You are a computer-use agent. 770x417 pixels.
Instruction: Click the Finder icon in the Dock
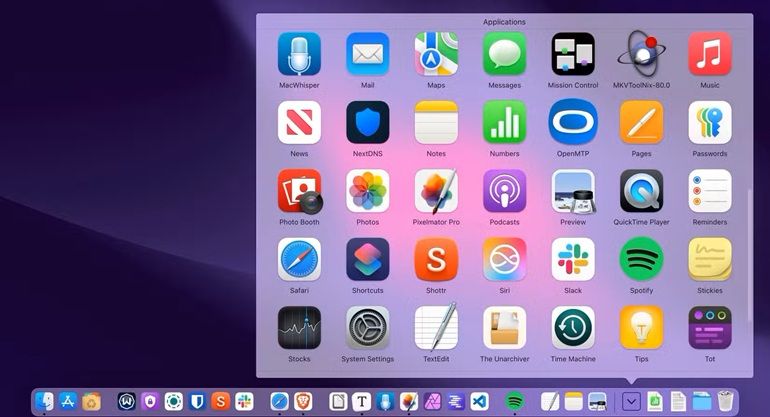[44, 401]
